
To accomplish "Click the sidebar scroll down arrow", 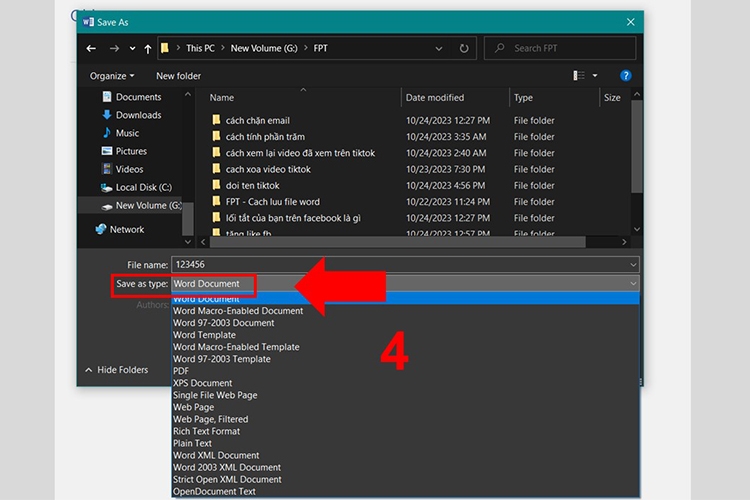I will tap(188, 242).
